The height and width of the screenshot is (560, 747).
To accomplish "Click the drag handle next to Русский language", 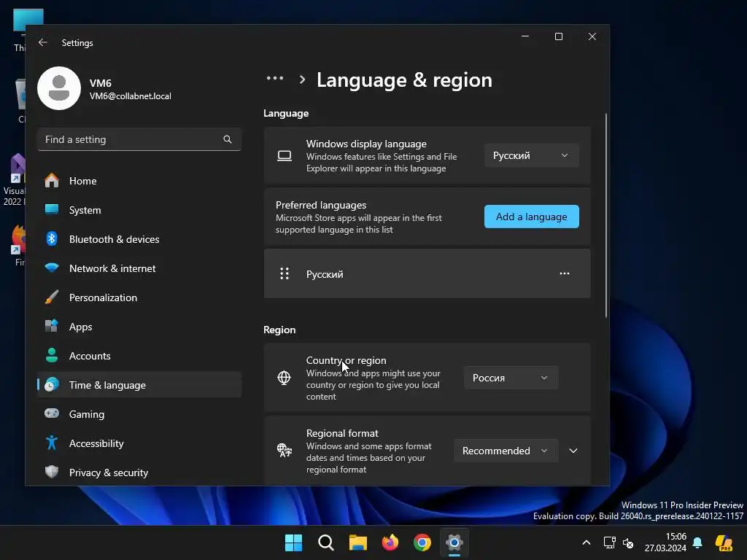I will pos(285,273).
